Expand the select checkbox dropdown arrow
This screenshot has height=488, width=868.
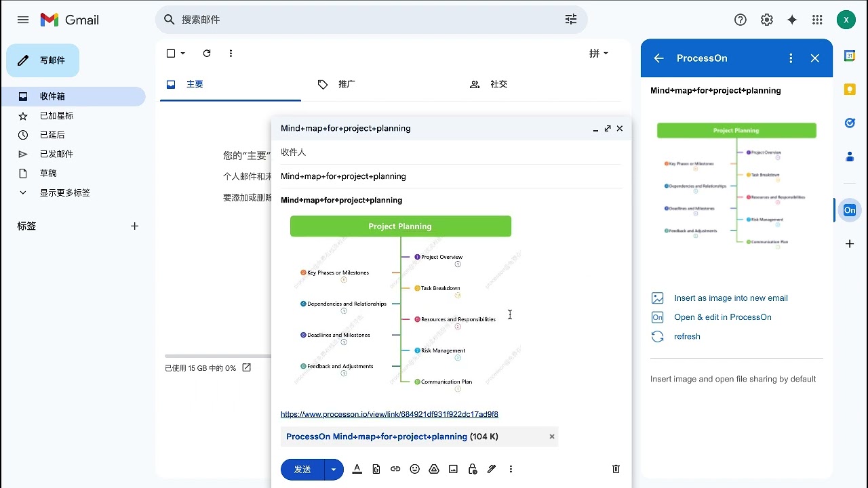pos(183,54)
